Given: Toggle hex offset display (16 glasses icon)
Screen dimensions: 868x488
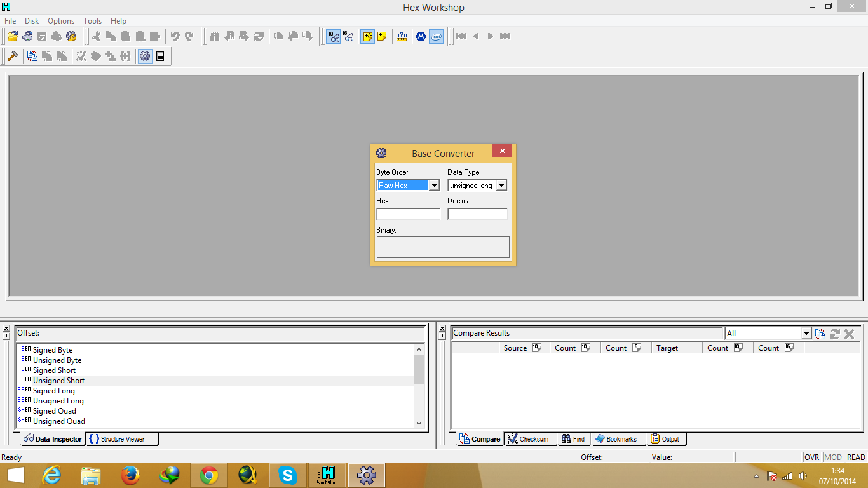Looking at the screenshot, I should pos(348,36).
